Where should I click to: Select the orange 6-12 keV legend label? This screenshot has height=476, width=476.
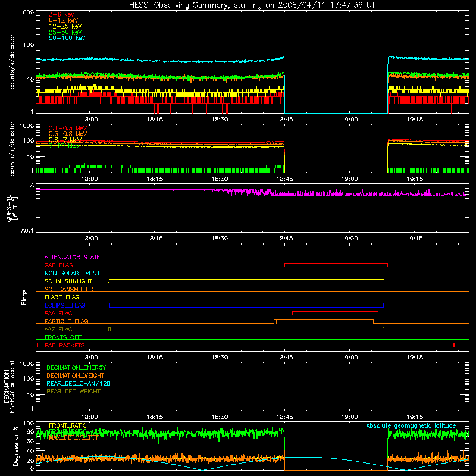pos(63,20)
